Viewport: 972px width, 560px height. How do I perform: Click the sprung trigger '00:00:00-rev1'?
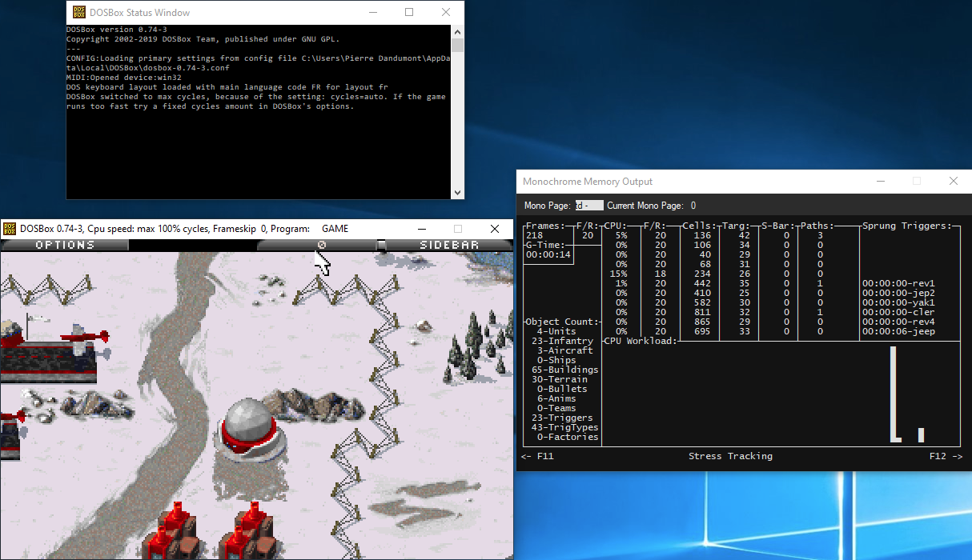898,283
